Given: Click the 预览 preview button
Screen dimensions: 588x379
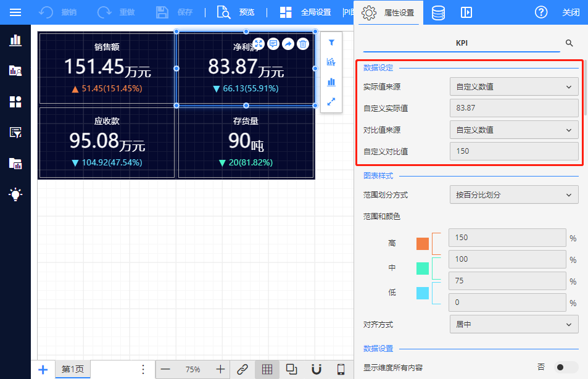Looking at the screenshot, I should [236, 12].
